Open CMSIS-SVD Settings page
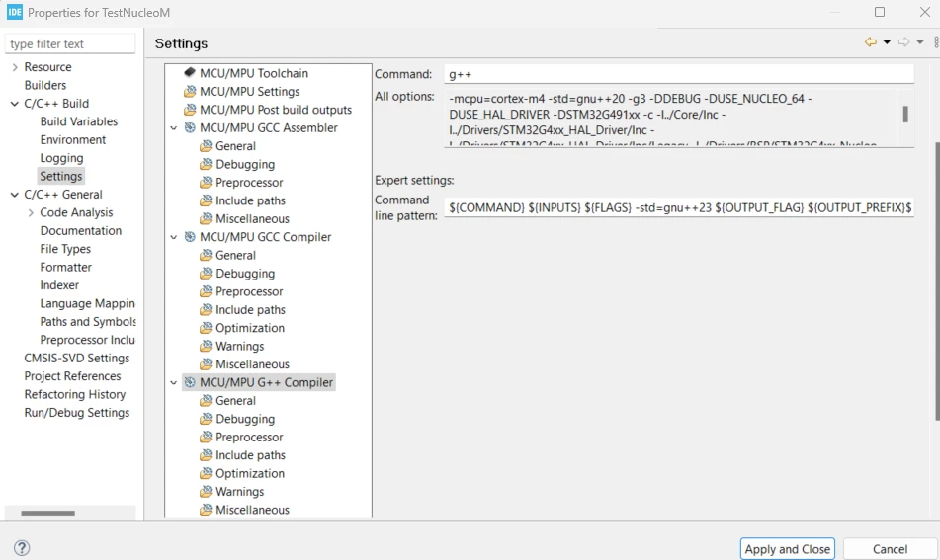The image size is (940, 560). (x=77, y=359)
